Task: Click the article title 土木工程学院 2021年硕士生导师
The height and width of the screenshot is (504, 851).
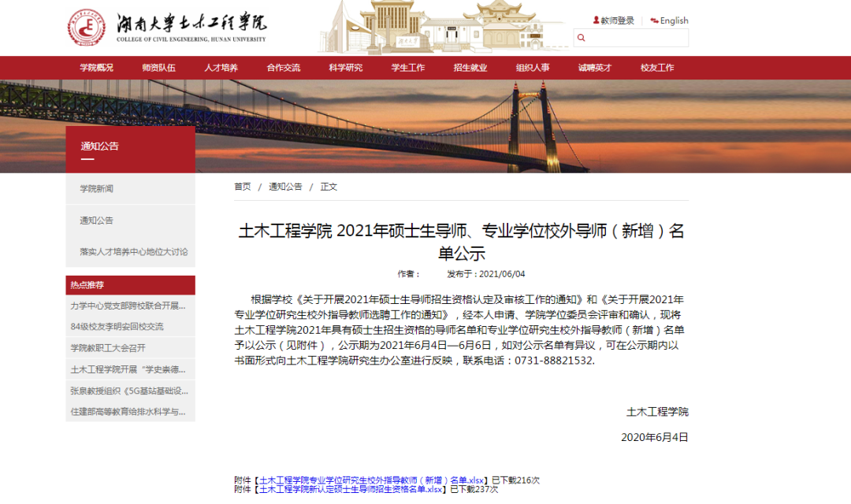Action: tap(461, 242)
